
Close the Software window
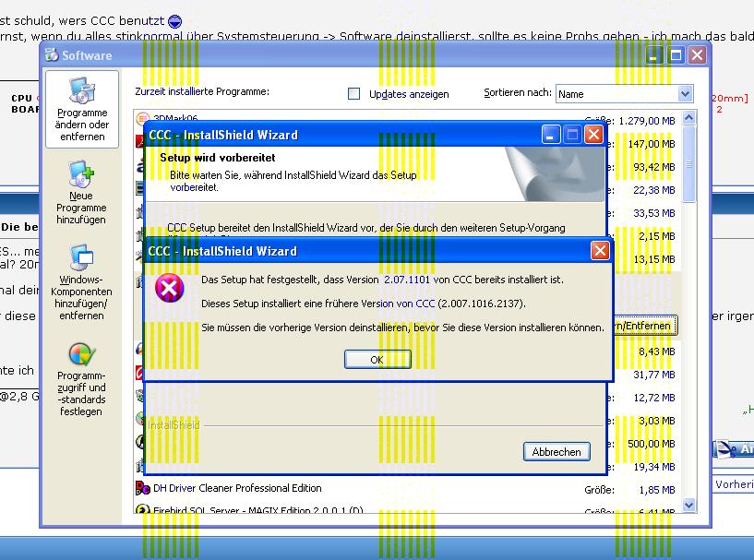(698, 55)
